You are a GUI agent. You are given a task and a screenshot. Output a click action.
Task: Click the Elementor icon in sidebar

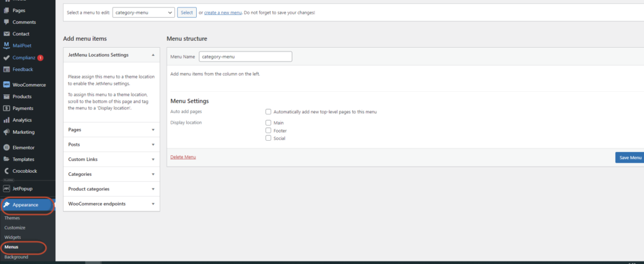coord(7,148)
